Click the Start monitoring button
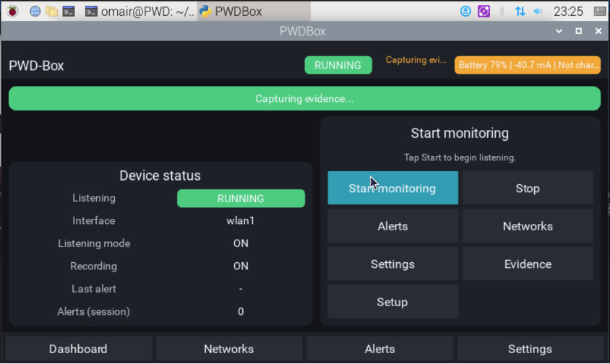Image resolution: width=610 pixels, height=364 pixels. pos(392,188)
